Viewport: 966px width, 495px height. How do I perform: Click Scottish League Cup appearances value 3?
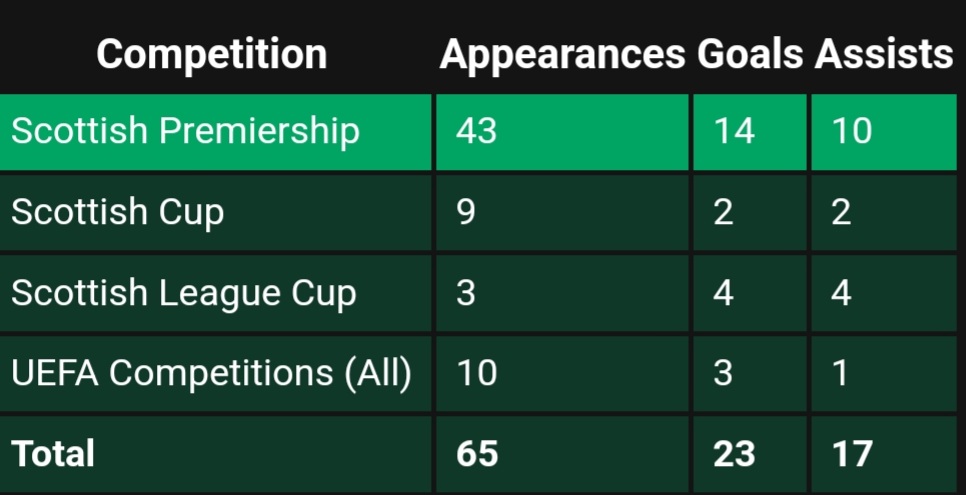pos(466,293)
